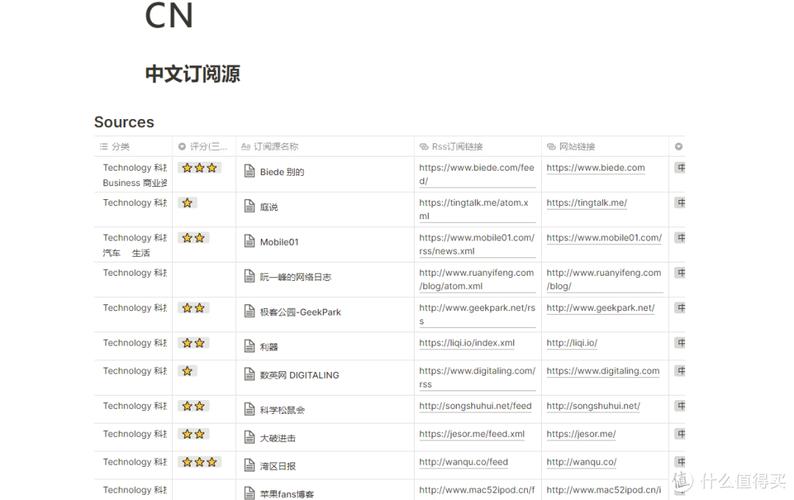794x500 pixels.
Task: Open the 评分 column header menu
Action: point(203,146)
